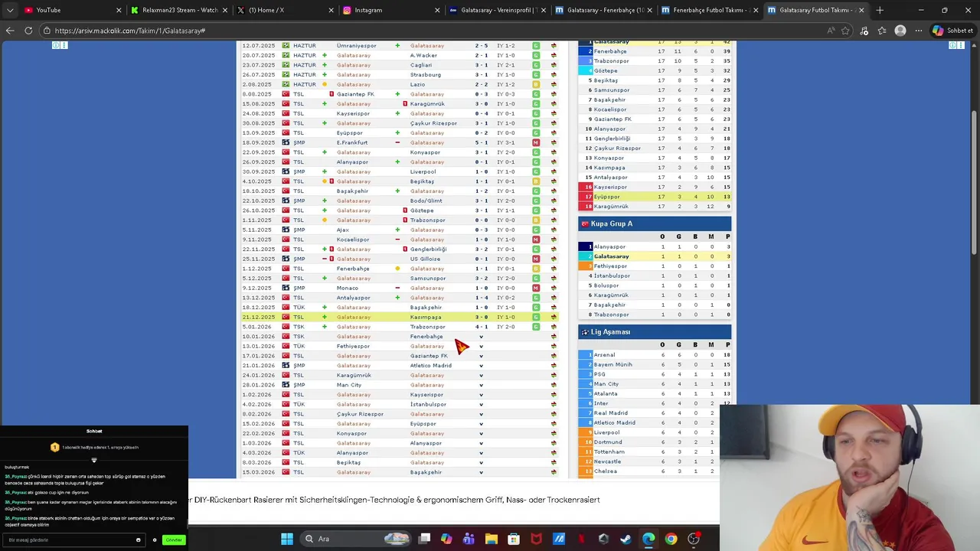Open the 3 - 0 Kasımpaşa score link
This screenshot has height=551, width=980.
pos(481,317)
